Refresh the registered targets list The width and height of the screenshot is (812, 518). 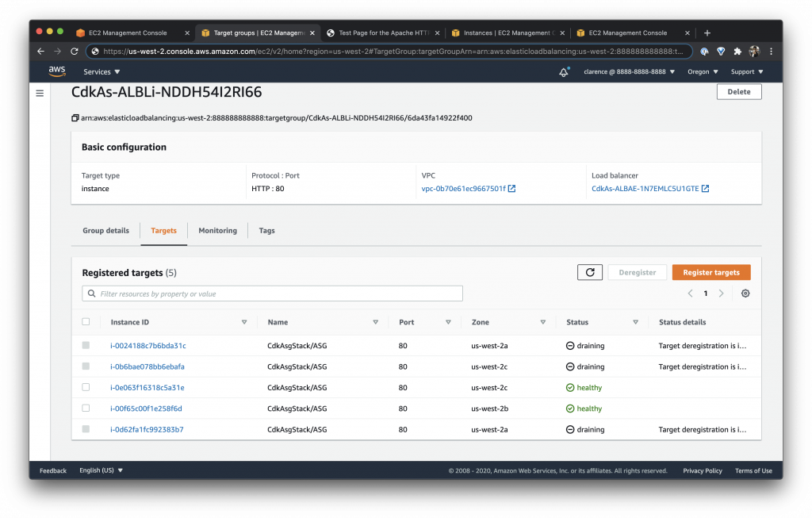click(590, 272)
